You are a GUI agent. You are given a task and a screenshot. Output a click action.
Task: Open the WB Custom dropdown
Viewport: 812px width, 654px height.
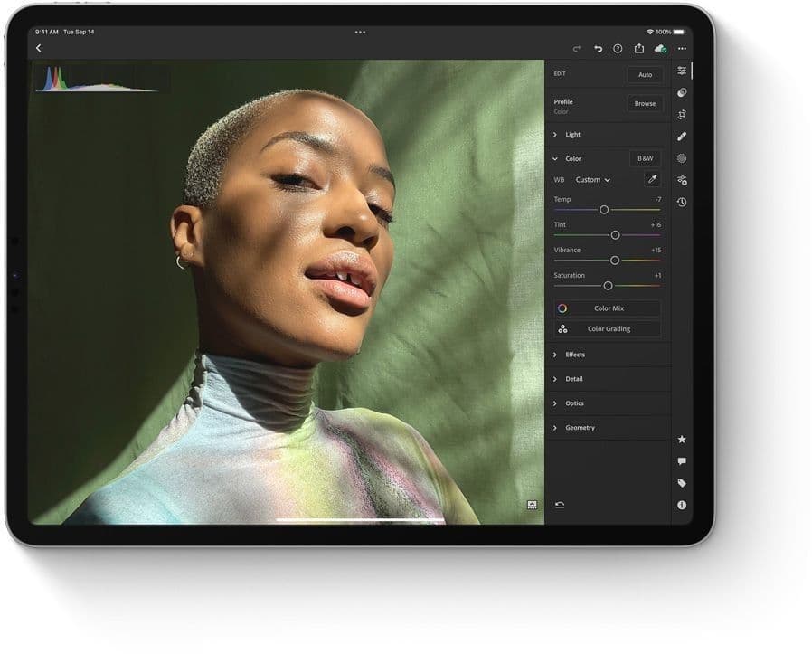[593, 180]
